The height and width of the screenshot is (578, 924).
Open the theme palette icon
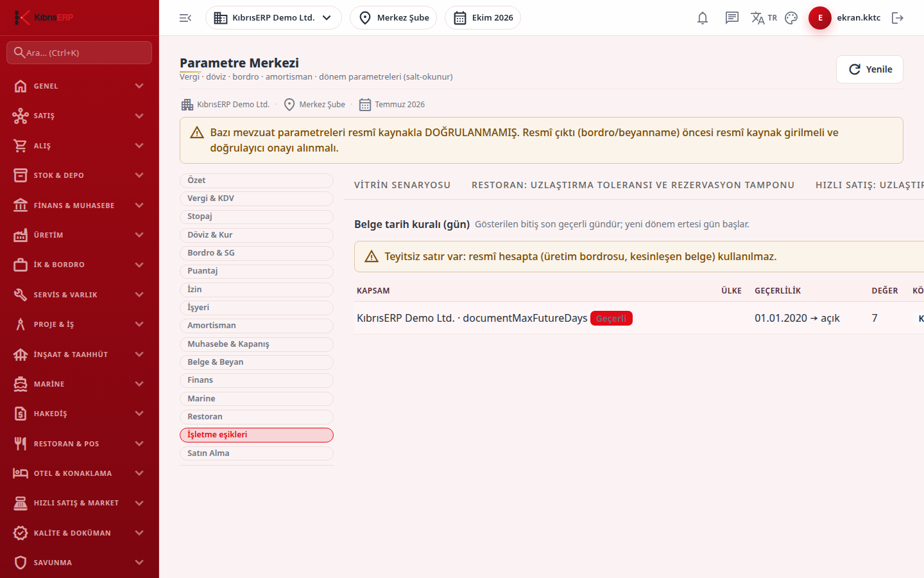[x=791, y=18]
